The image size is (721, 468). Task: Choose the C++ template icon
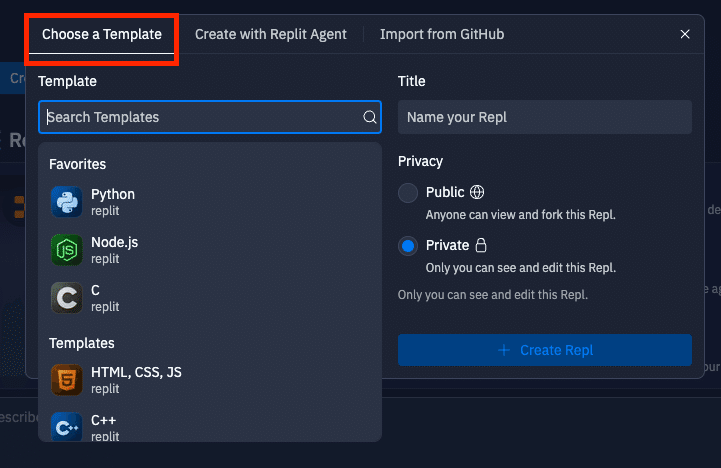click(66, 427)
